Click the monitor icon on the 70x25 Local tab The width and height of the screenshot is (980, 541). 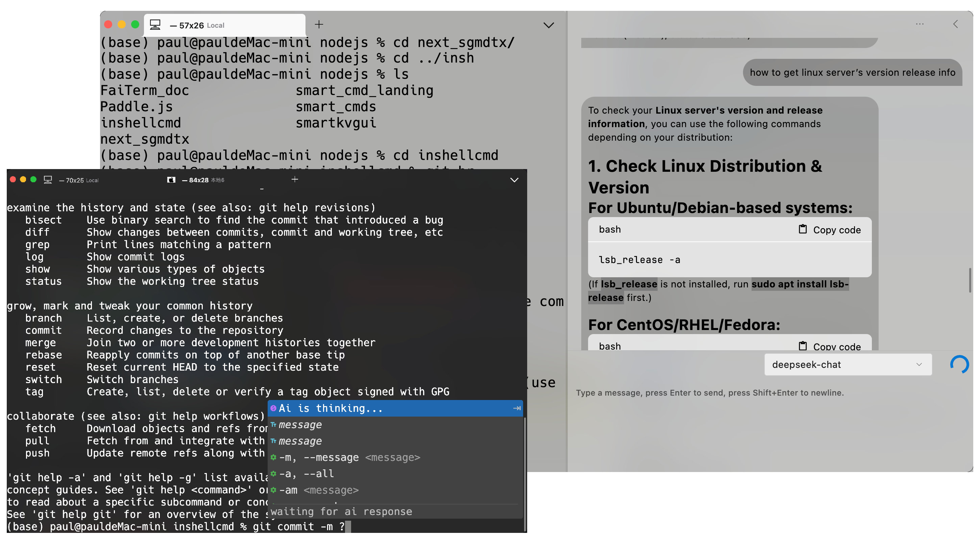48,180
